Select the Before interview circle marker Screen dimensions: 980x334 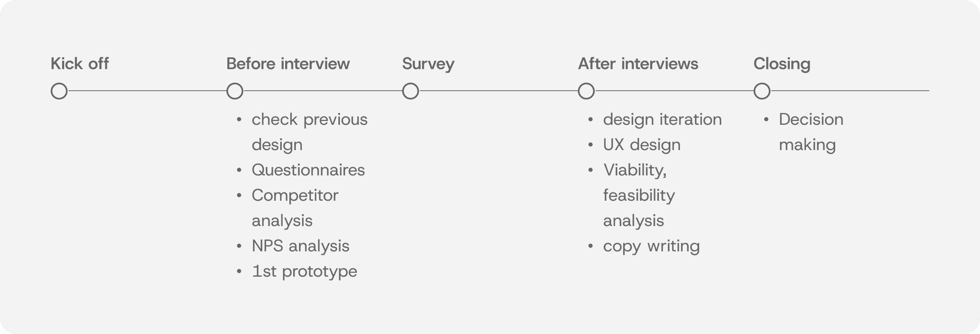[x=234, y=91]
